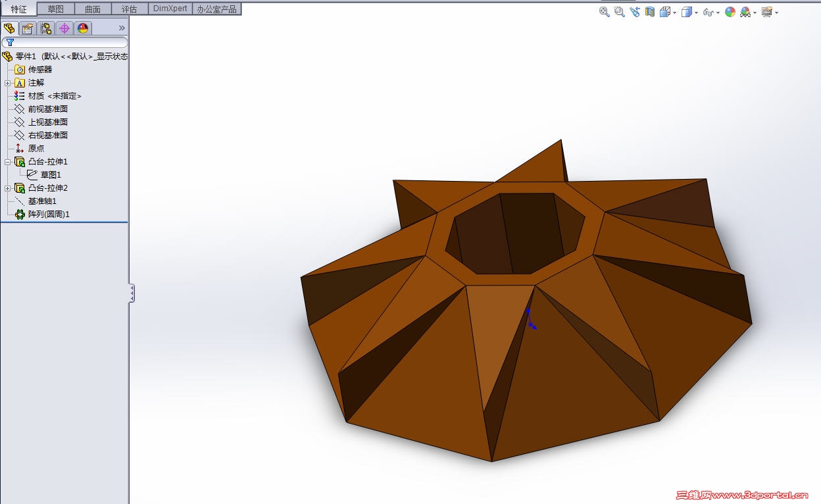821x504 pixels.
Task: Switch to the 特征 tab
Action: (x=18, y=9)
